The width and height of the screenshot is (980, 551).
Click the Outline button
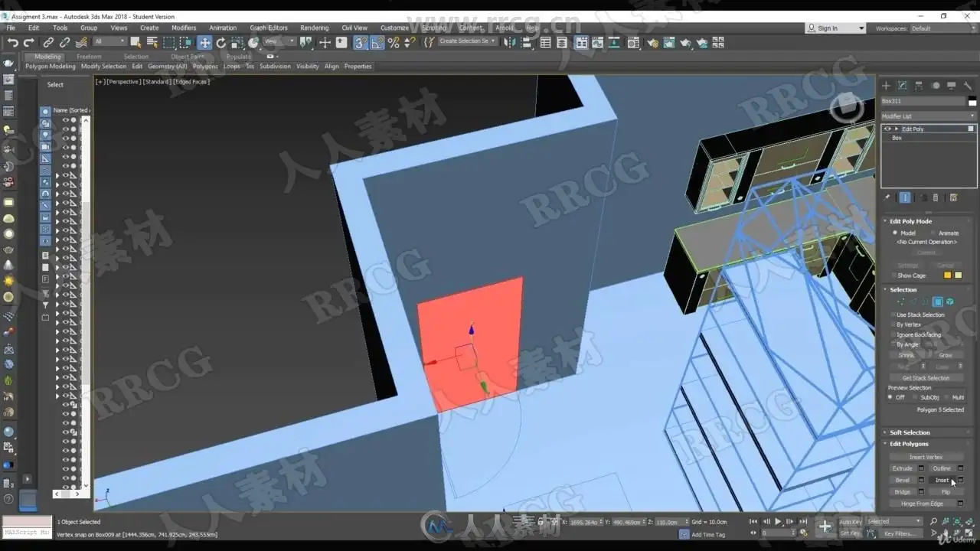click(942, 468)
